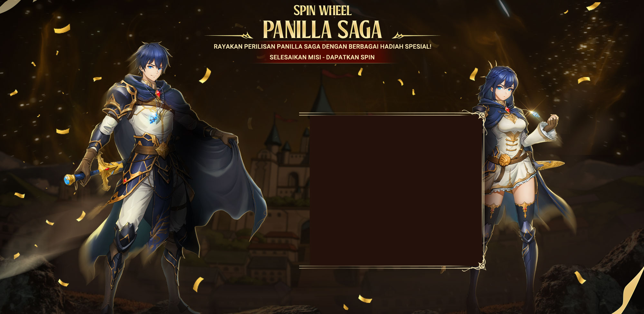Click the blue crystal pendant on knight's chest
Screen dimensions: 644x314
tap(157, 118)
